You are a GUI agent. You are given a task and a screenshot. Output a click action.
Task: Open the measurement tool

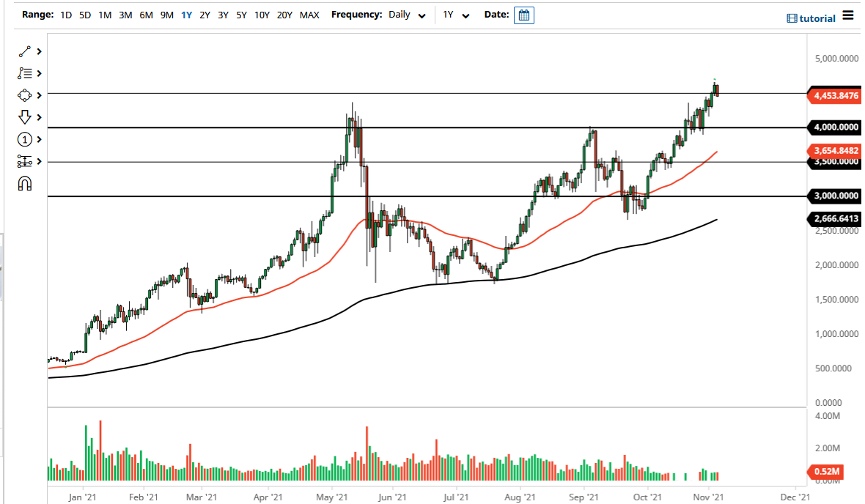24,161
